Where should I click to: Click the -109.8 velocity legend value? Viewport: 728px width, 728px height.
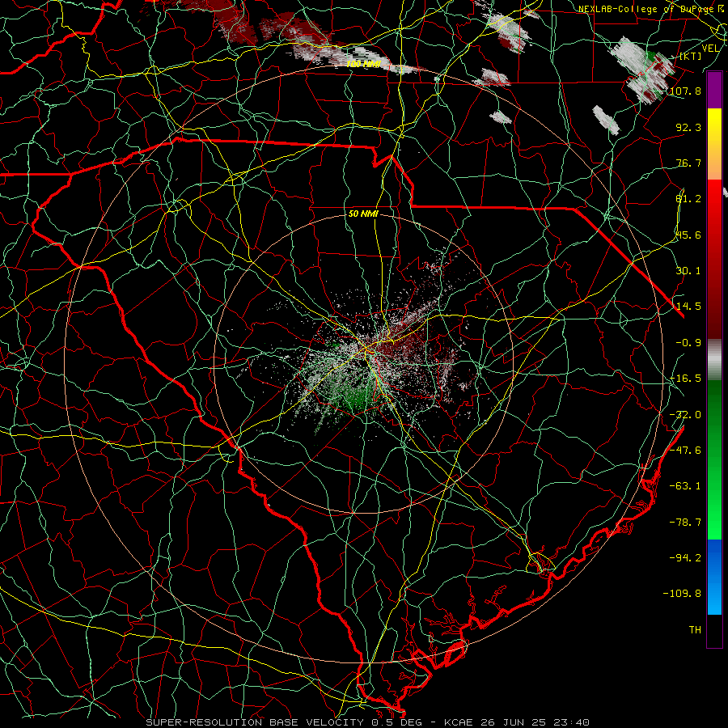(682, 594)
